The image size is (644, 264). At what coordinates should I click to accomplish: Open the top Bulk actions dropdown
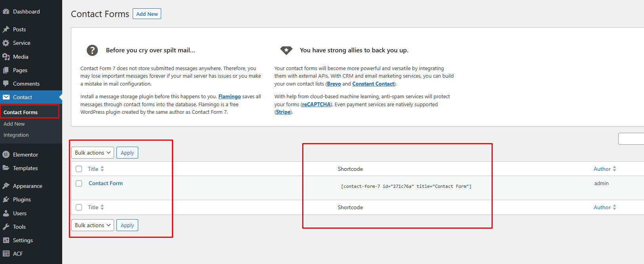coord(93,153)
